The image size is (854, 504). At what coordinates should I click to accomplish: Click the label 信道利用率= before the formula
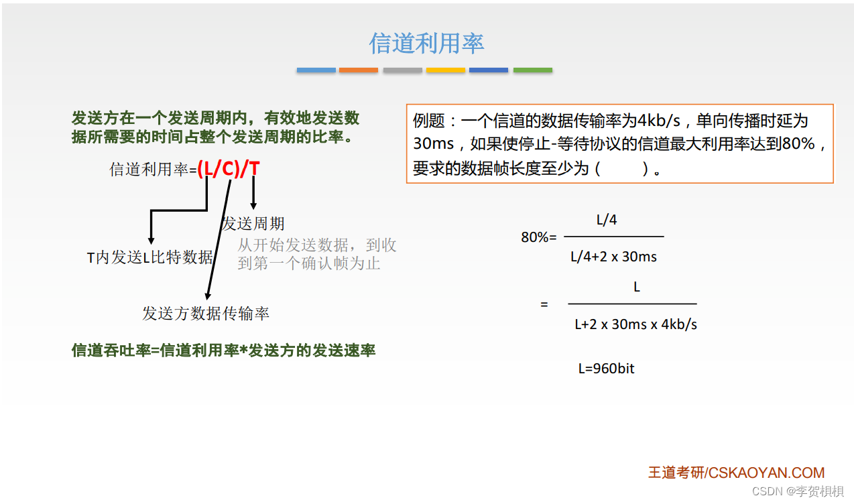click(154, 170)
